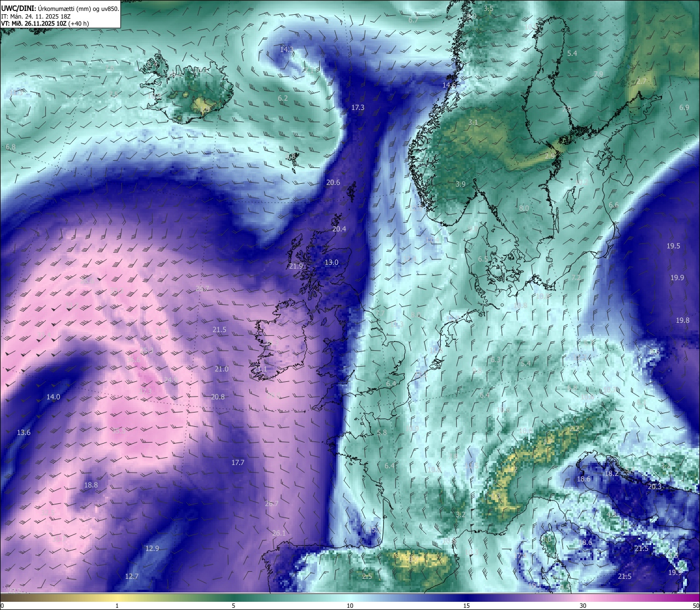Click the 20.3 value over the Balkans
The height and width of the screenshot is (610, 700).
click(655, 487)
